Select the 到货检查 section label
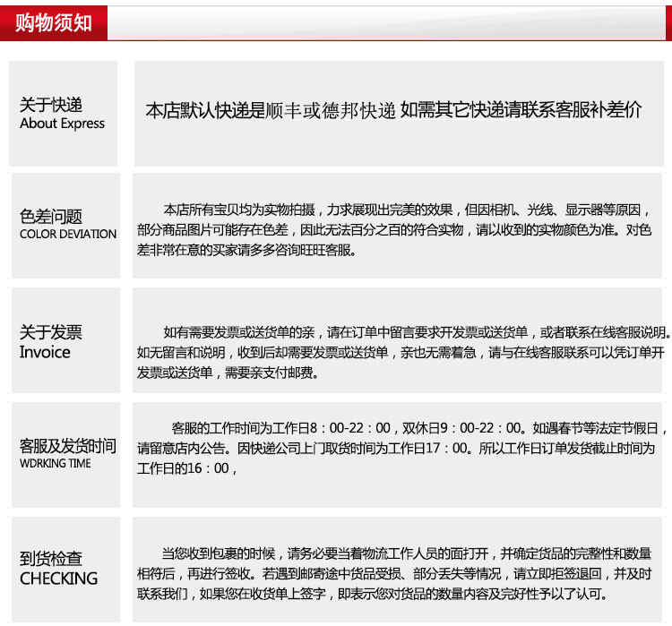The width and height of the screenshot is (672, 626). 51,559
